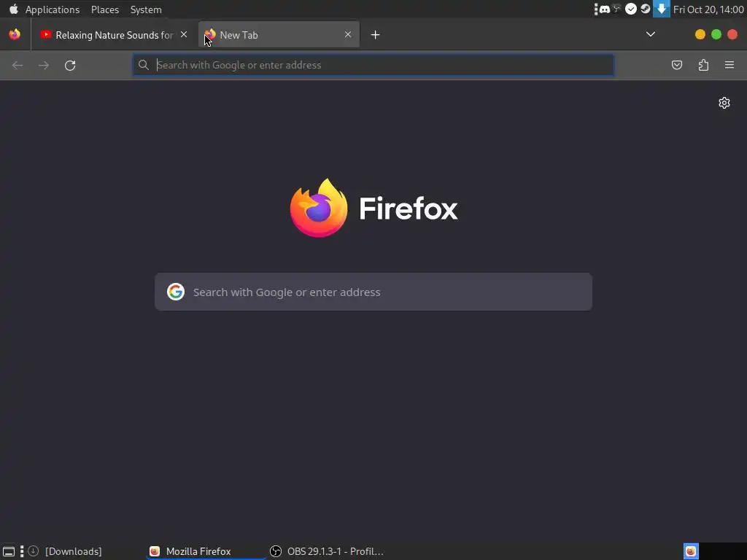Click the blue download arrow tray icon

point(661,9)
